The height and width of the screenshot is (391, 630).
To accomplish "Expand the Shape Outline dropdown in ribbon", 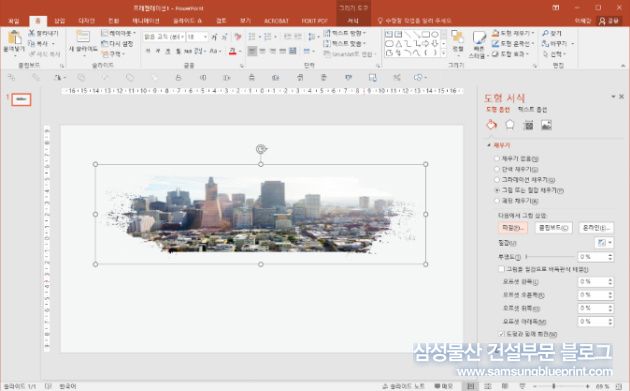I will pyautogui.click(x=532, y=43).
